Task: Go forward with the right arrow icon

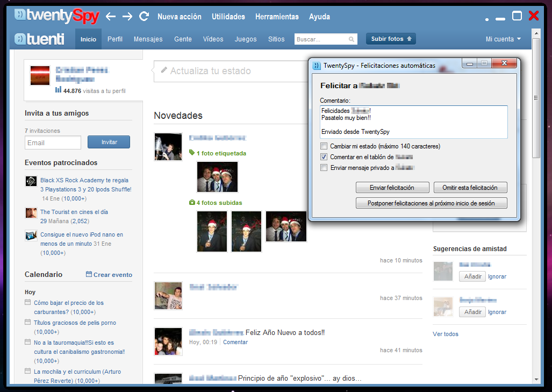Action: 127,16
